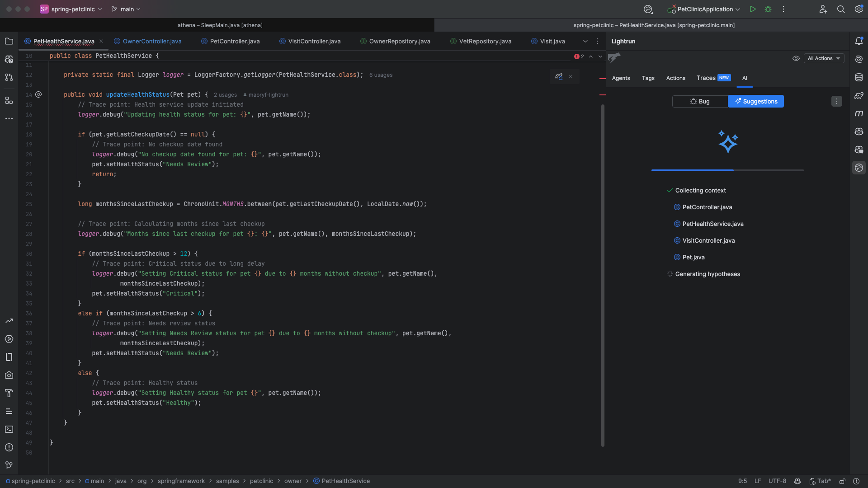Toggle read-only lock in the status bar
Viewport: 868px width, 488px height.
pos(842,481)
